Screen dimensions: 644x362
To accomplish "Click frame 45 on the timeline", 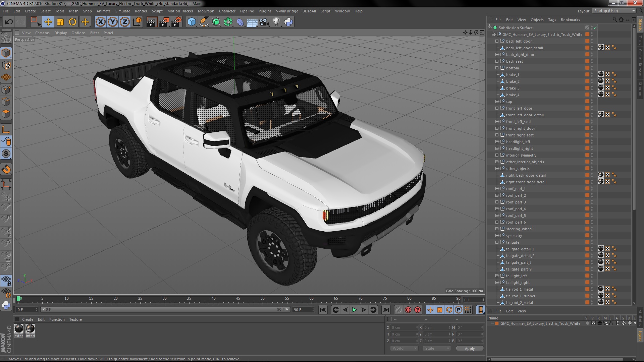I will (238, 299).
